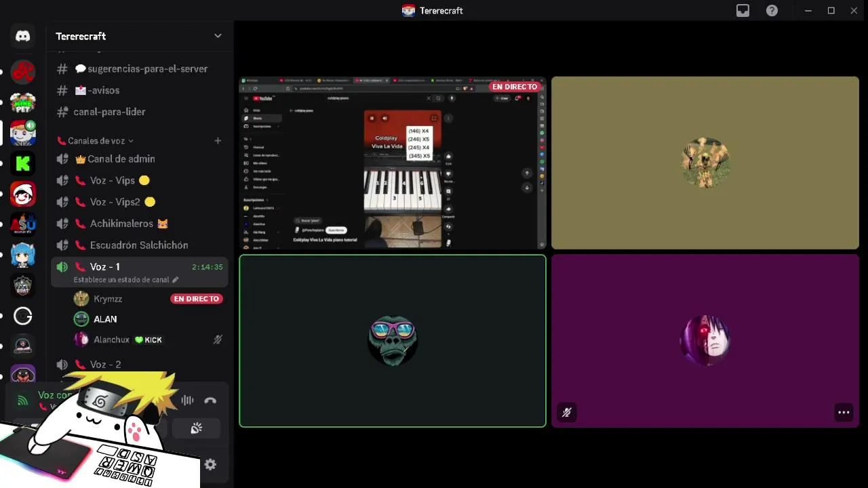
Task: Click muted mic icon beside Alanchux in list
Action: coord(218,340)
